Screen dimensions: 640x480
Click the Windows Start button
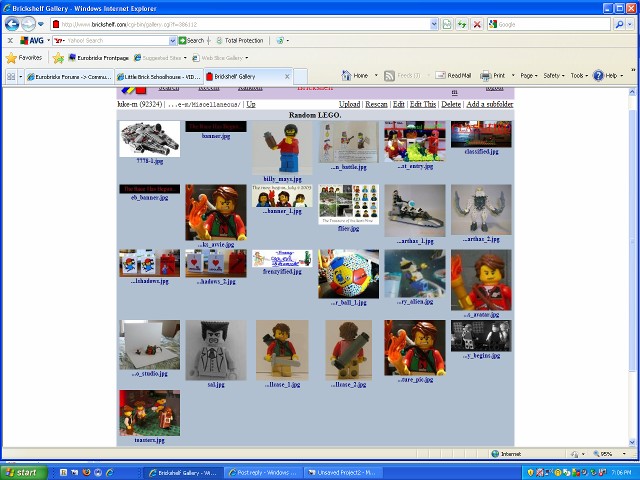[24, 472]
